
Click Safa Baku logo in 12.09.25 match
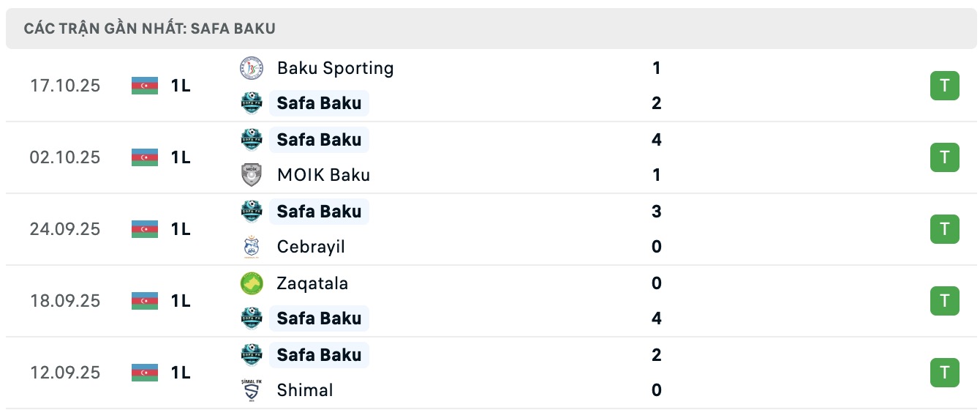tap(252, 355)
